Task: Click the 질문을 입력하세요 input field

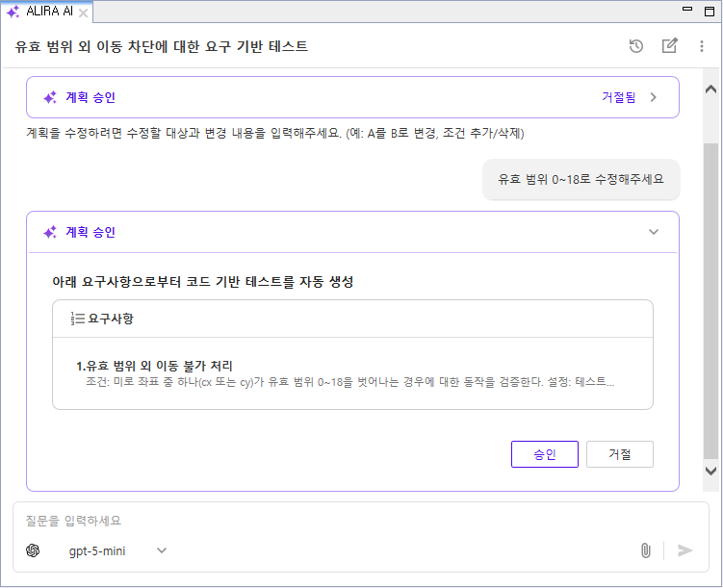Action: point(360,521)
